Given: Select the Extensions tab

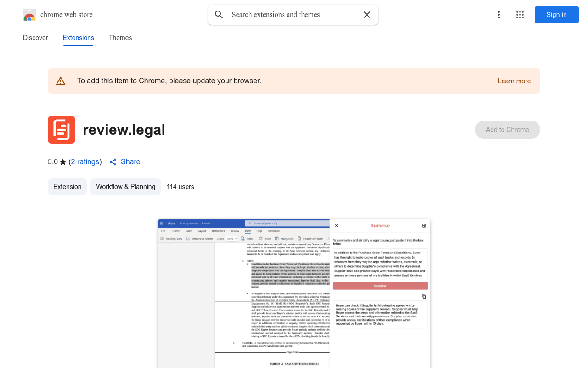Looking at the screenshot, I should (79, 38).
